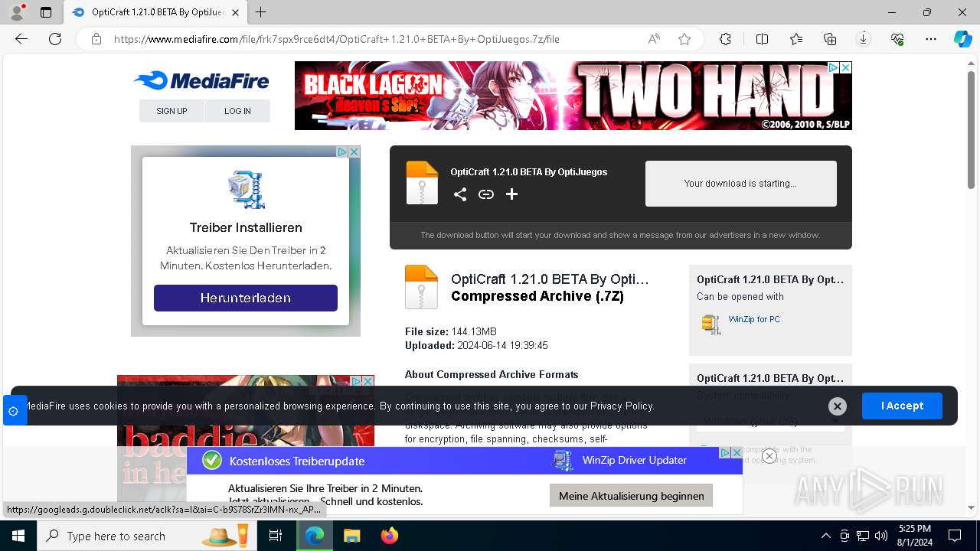Close the Treiber Installieren ad X
This screenshot has height=551, width=980.
[x=354, y=152]
